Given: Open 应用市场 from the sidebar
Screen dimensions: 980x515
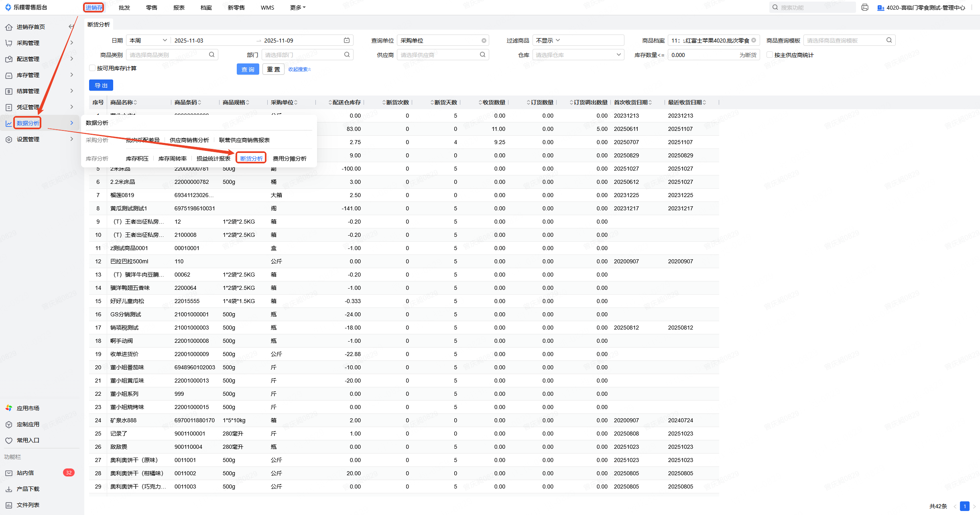Looking at the screenshot, I should pos(28,408).
